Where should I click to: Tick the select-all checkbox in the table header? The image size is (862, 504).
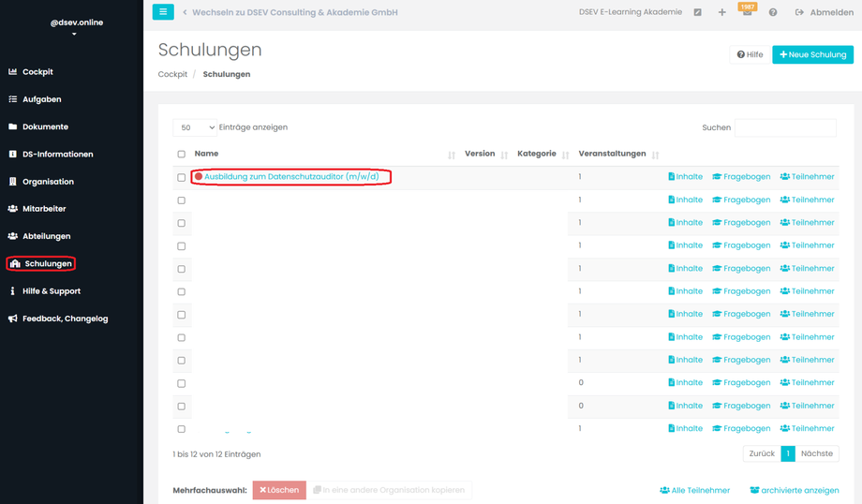(182, 154)
